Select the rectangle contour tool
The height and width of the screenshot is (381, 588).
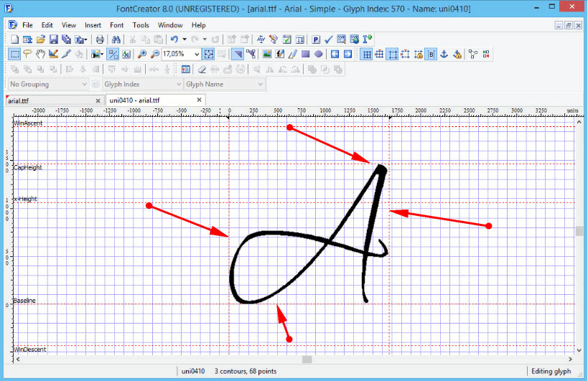point(306,55)
